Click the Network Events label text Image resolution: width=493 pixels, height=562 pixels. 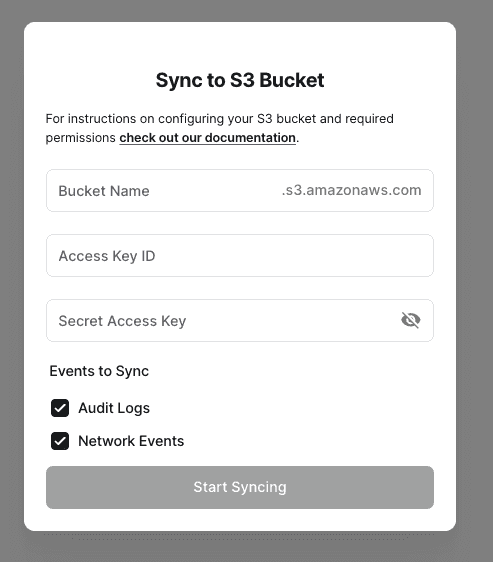pyautogui.click(x=131, y=441)
